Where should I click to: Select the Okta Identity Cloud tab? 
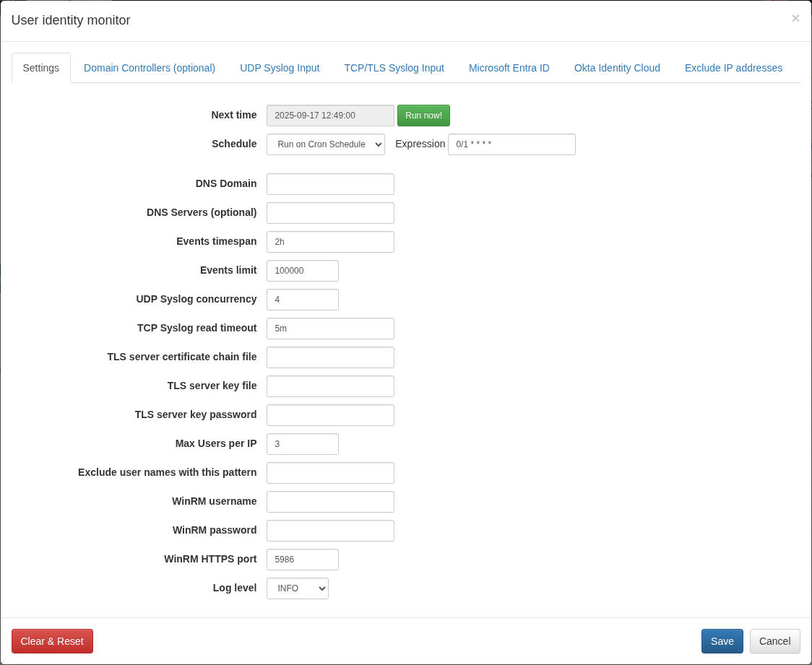(x=617, y=68)
